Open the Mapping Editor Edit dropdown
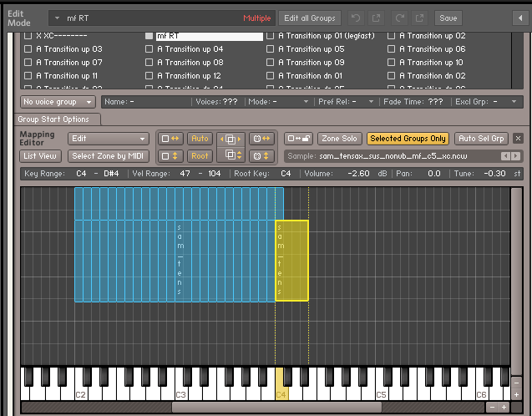 [109, 139]
